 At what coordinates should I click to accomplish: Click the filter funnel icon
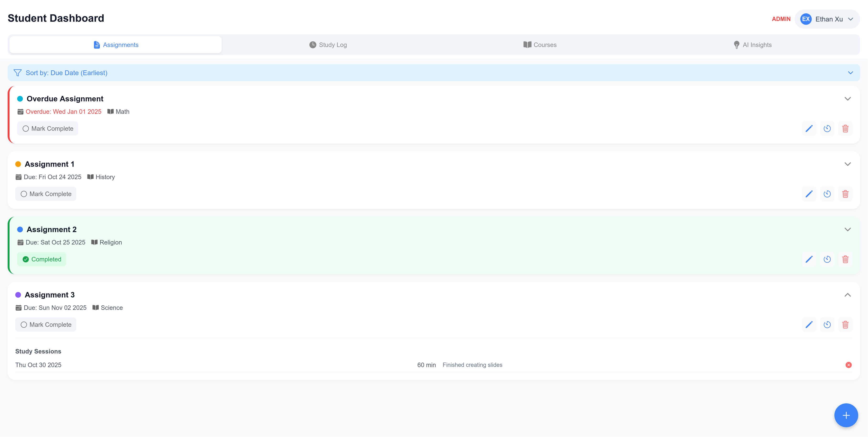(x=18, y=73)
